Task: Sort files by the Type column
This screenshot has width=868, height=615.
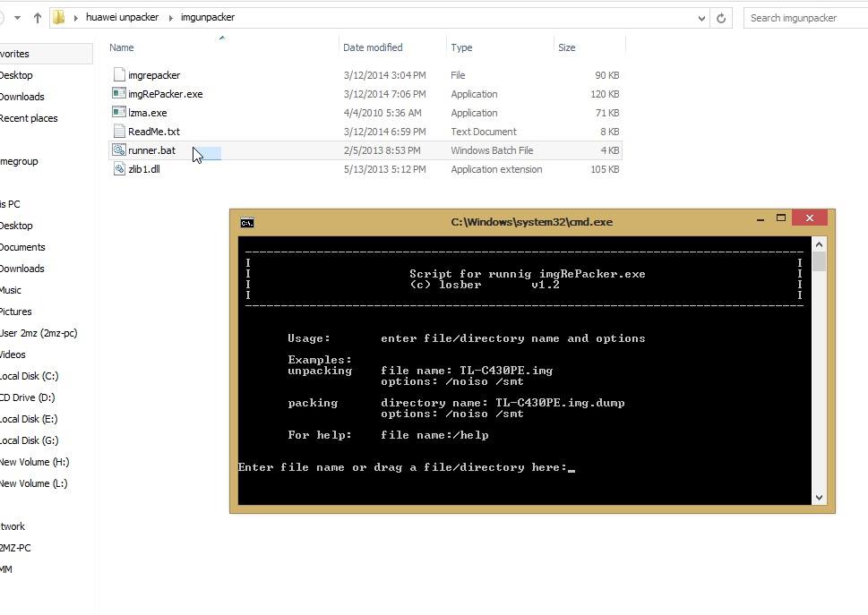Action: 461,47
